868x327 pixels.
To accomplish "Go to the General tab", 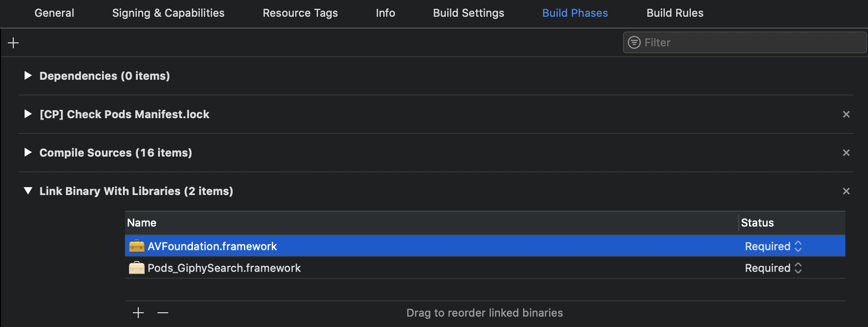I will (54, 13).
